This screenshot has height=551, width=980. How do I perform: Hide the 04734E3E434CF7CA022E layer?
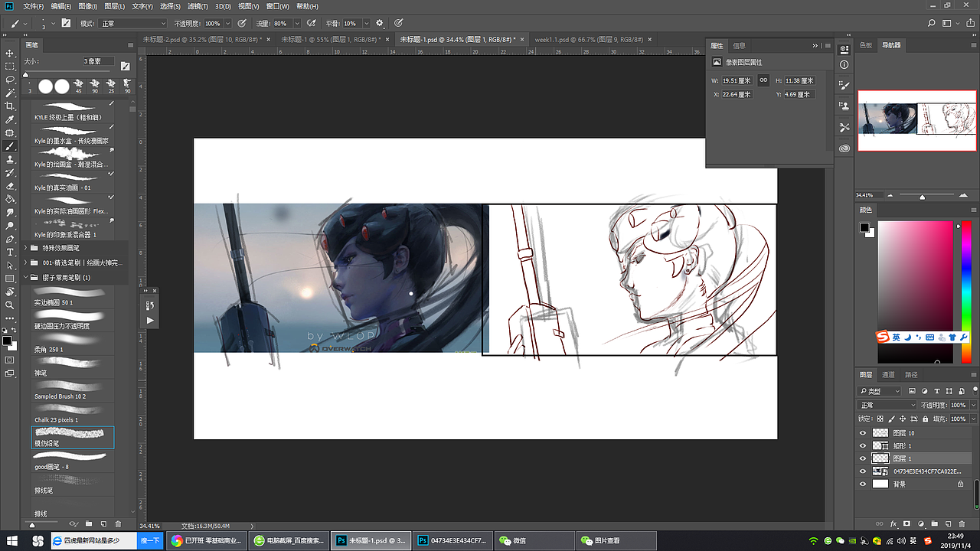pos(863,471)
